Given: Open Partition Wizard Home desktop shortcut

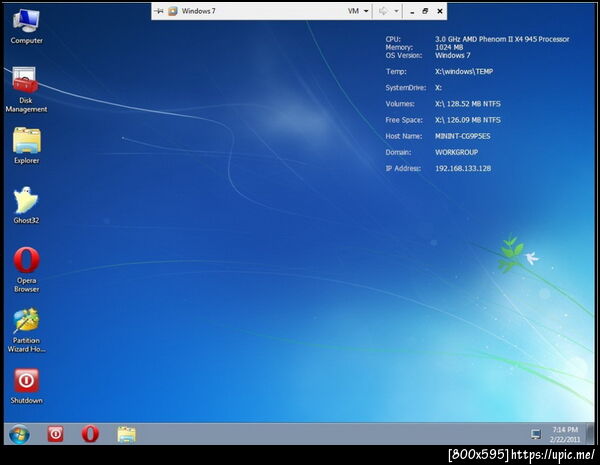Looking at the screenshot, I should 26,330.
